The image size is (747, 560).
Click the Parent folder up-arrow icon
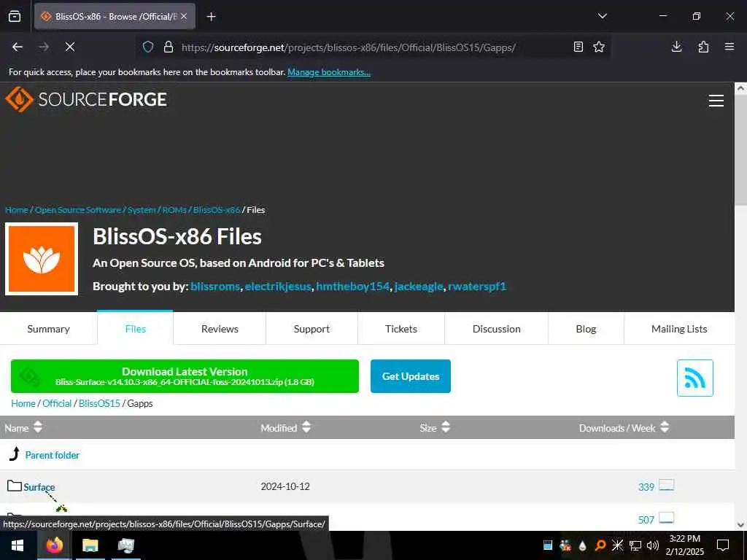15,454
